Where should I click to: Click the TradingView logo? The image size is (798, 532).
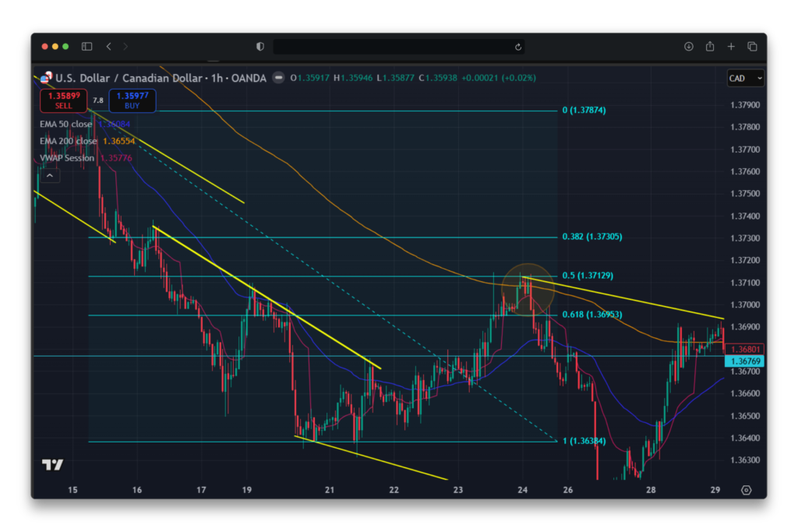click(x=52, y=464)
